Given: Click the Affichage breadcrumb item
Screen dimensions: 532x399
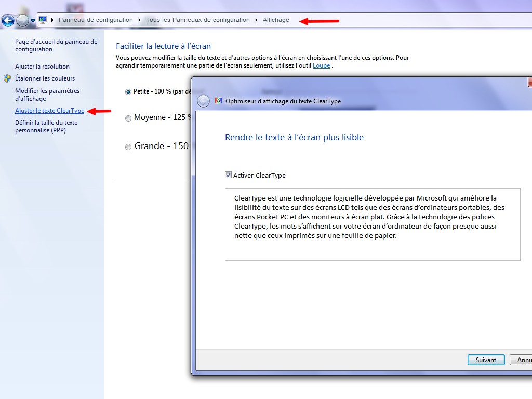Looking at the screenshot, I should (x=276, y=20).
